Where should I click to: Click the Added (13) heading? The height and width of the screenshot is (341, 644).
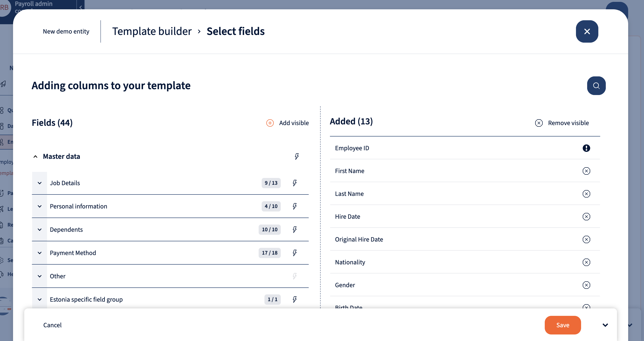click(x=351, y=121)
